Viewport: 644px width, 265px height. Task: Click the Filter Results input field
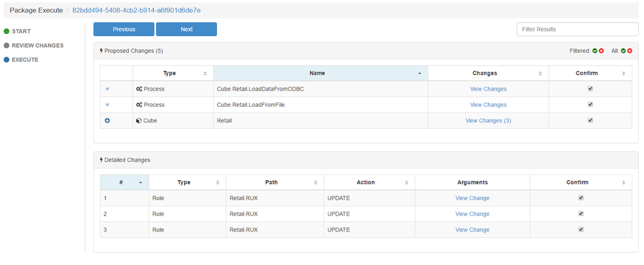(x=577, y=29)
